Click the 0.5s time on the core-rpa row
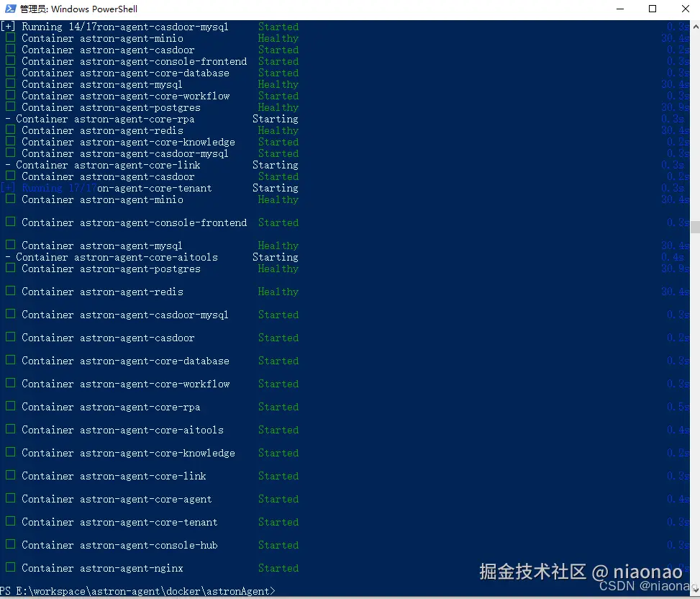The height and width of the screenshot is (599, 700). (x=678, y=407)
